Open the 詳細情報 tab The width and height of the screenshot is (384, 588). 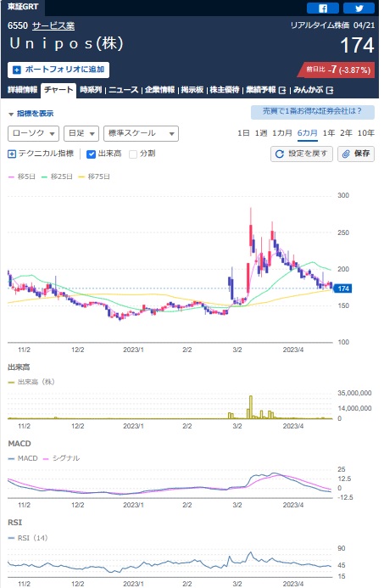click(x=23, y=90)
